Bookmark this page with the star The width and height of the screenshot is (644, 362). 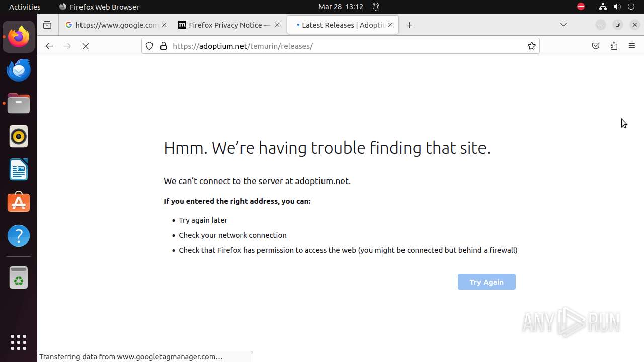pyautogui.click(x=531, y=46)
